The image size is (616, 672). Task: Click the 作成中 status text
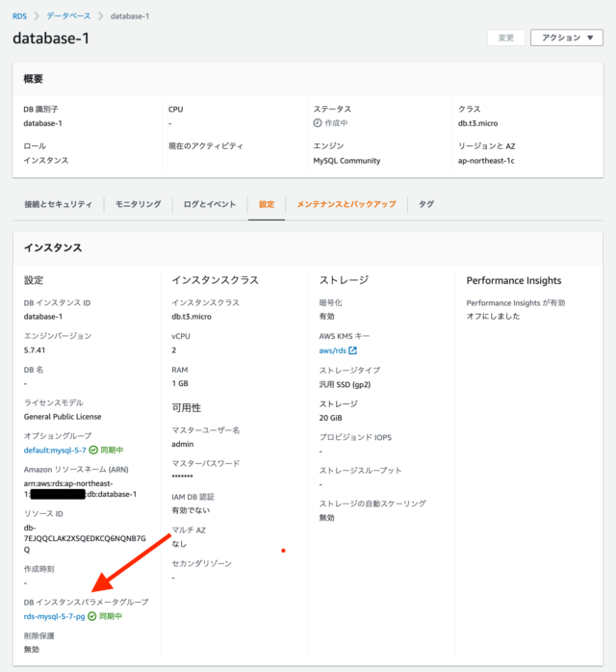pyautogui.click(x=336, y=123)
